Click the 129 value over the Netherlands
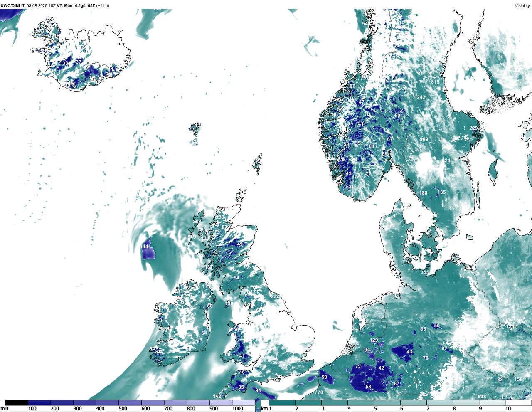532x412 pixels. coord(374,340)
